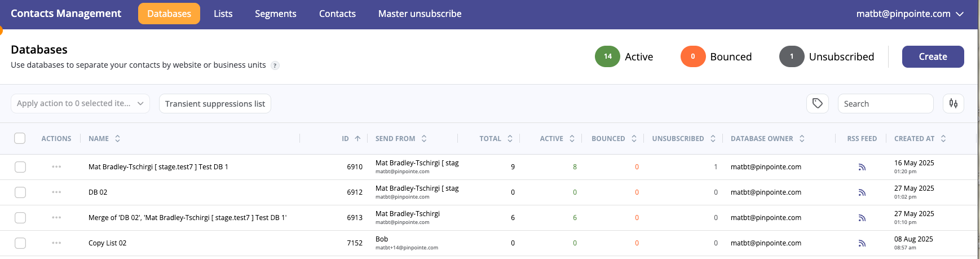The image size is (980, 259).
Task: Click the ACTIONS column header
Action: [56, 138]
